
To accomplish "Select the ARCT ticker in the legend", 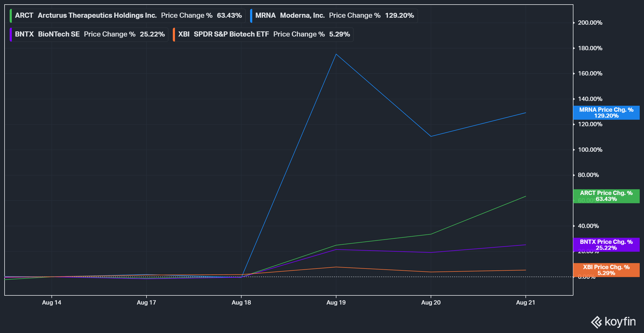I will pos(24,16).
